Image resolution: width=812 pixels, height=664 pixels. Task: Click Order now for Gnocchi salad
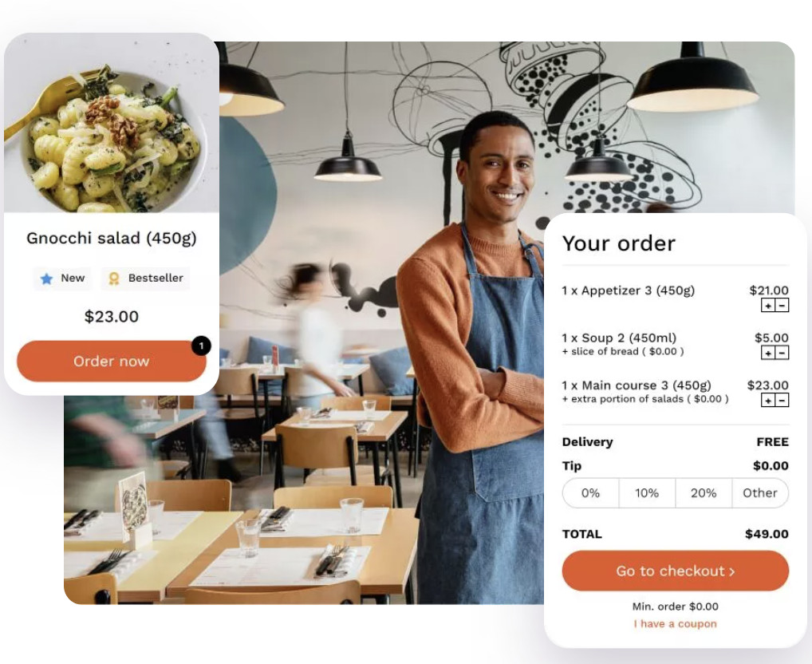[x=112, y=361]
